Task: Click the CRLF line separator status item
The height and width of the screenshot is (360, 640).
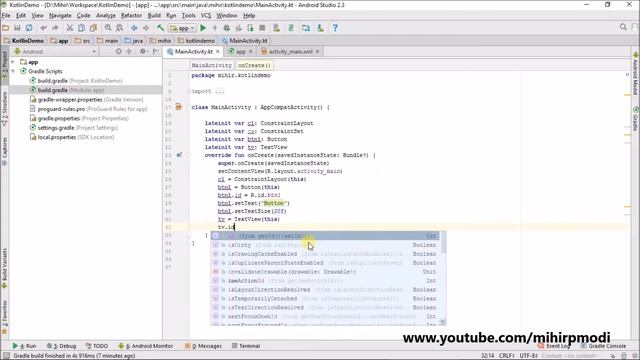Action: [507, 356]
